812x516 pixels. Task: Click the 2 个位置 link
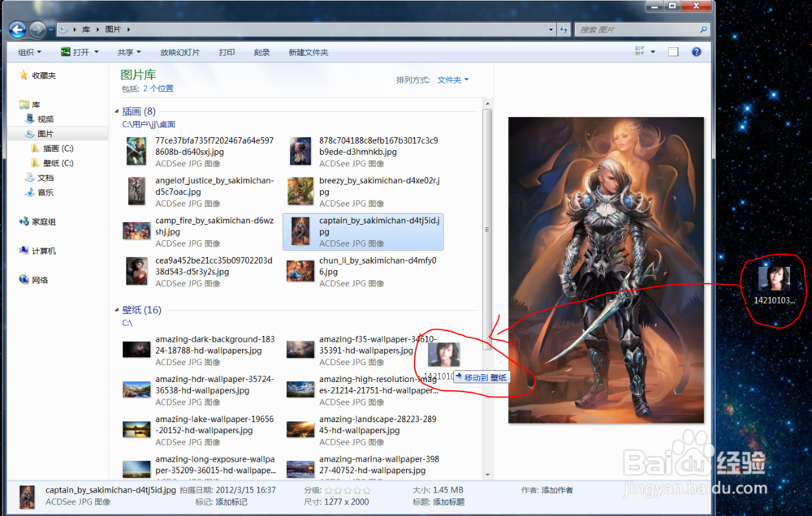coord(158,88)
